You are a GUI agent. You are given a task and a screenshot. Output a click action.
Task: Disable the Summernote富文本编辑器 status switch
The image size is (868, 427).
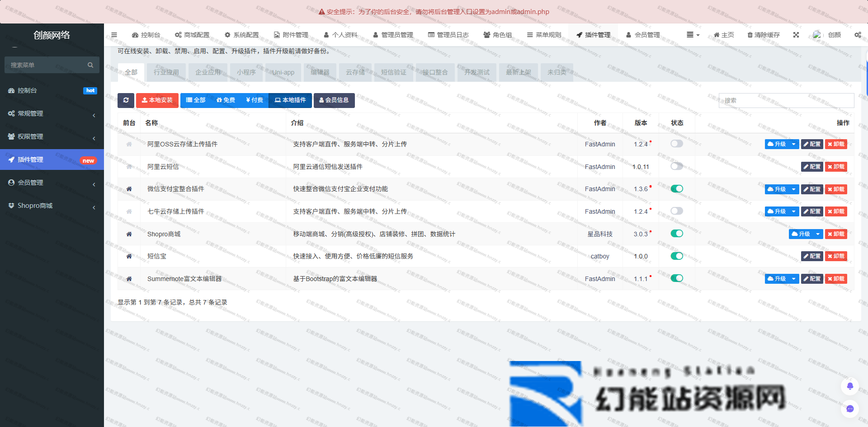tap(677, 278)
